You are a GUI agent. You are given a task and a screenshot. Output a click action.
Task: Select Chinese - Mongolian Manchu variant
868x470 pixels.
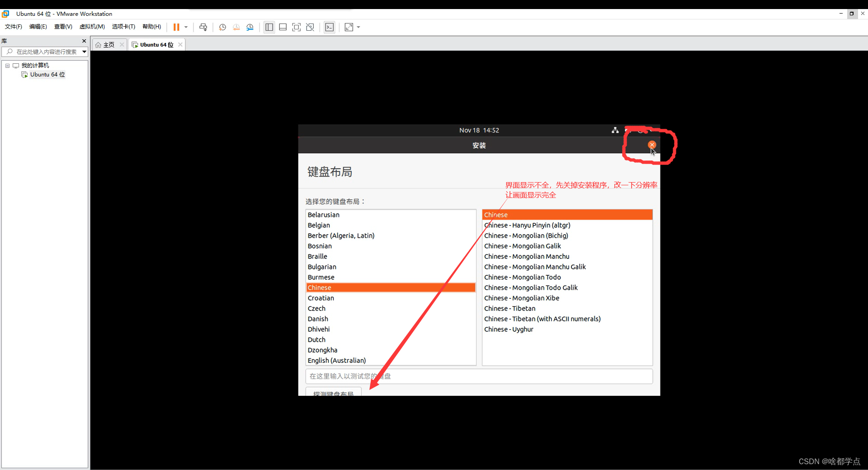tap(567, 256)
